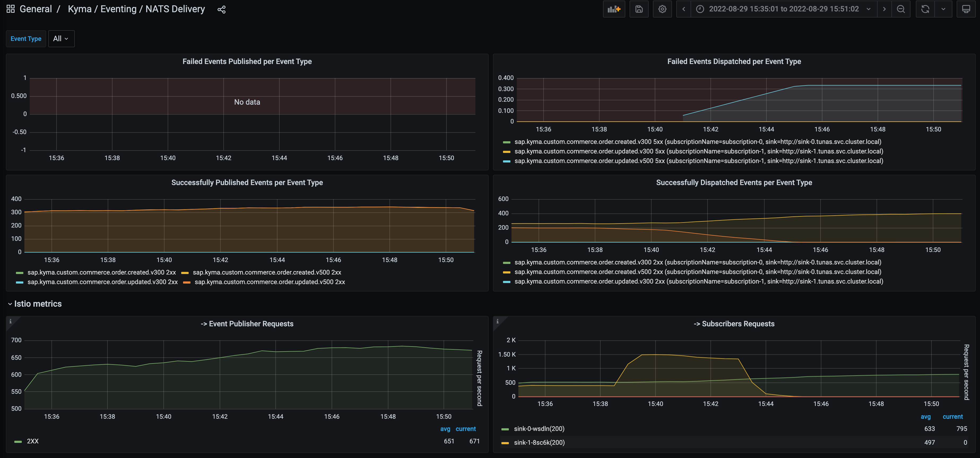Open the time range picker
The height and width of the screenshot is (458, 980).
[x=784, y=9]
